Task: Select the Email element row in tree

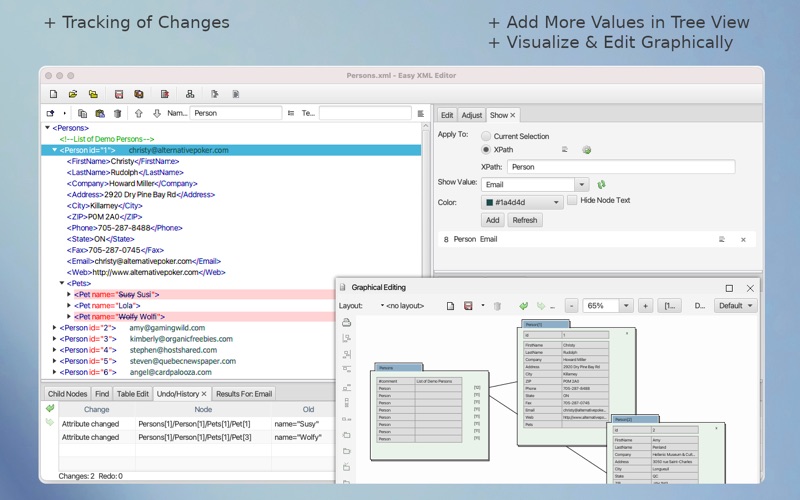Action: (144, 261)
